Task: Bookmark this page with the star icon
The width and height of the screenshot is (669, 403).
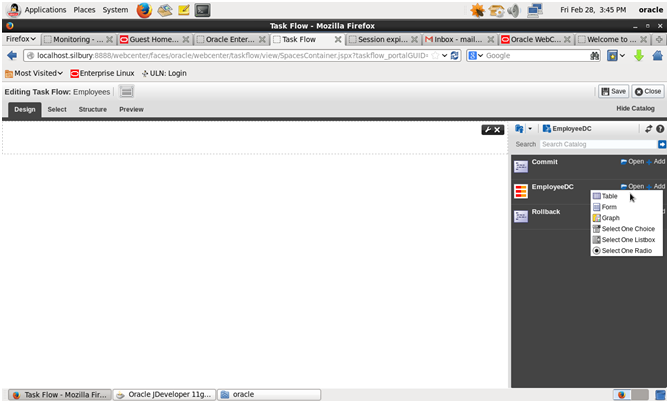Action: 435,55
